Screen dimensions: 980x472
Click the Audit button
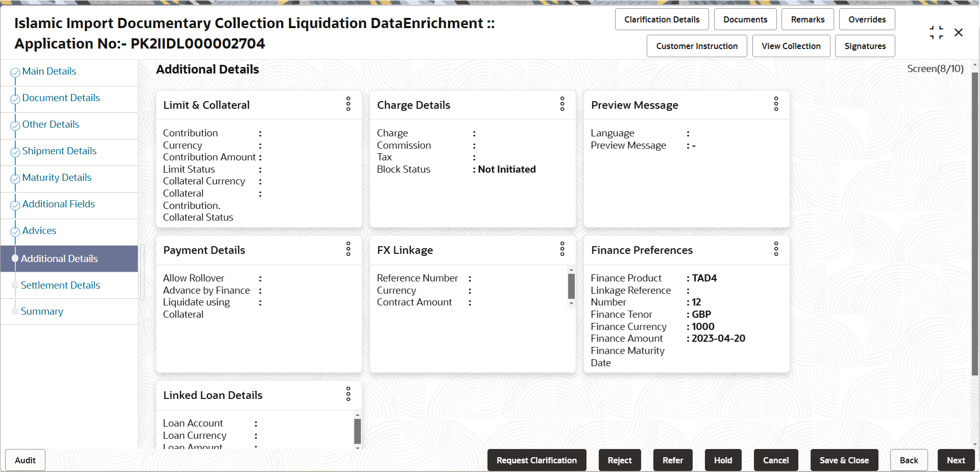24,460
